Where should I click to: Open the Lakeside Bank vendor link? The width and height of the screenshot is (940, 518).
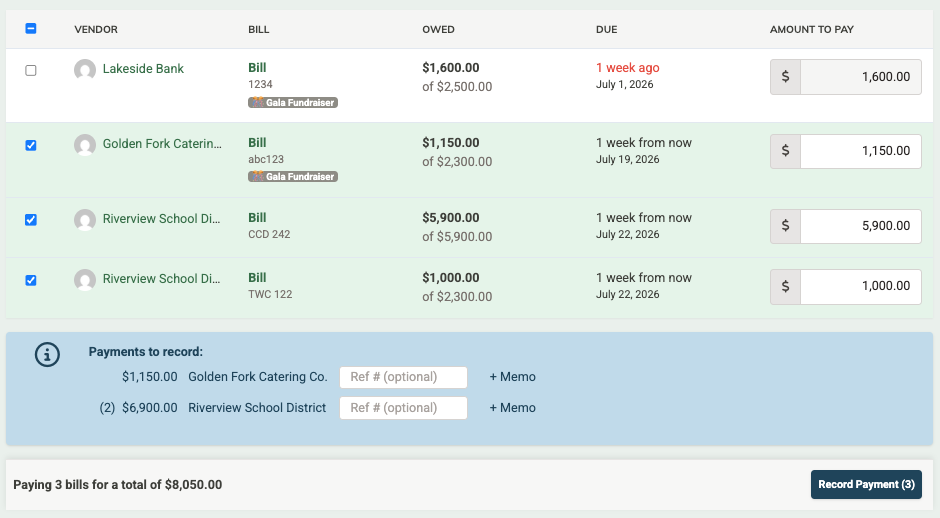pyautogui.click(x=143, y=69)
